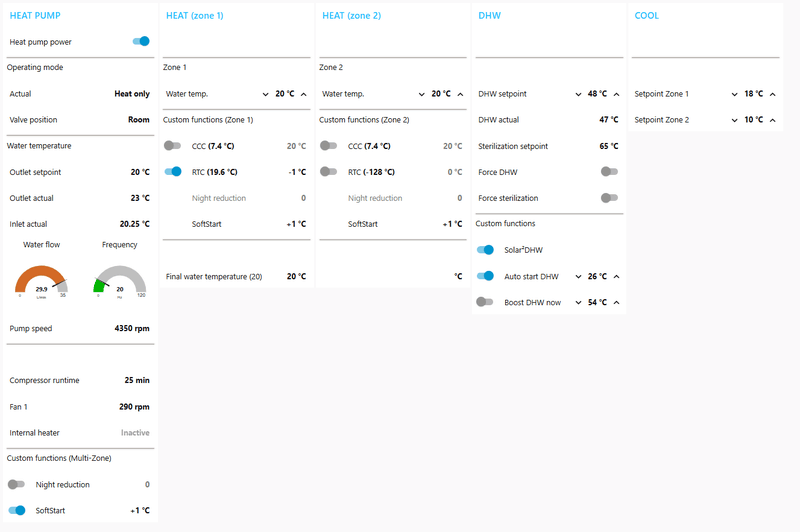Select the Valve position 'Room' value

(x=139, y=120)
